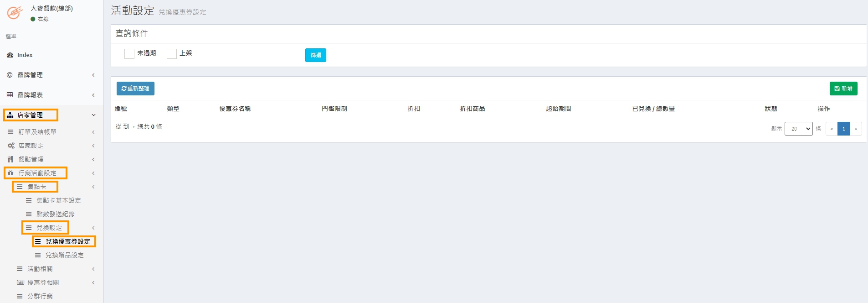Open 兌換贈品設定 in the sidebar

(x=64, y=255)
